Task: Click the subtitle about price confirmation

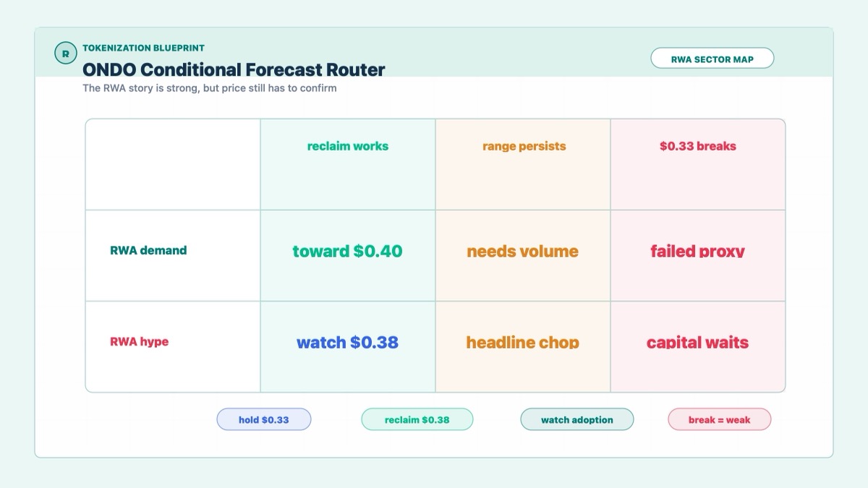Action: [210, 88]
